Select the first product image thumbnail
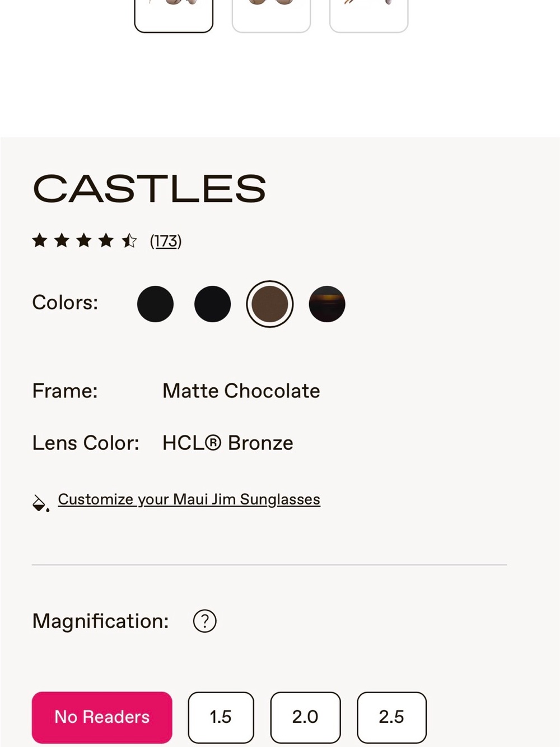Image resolution: width=560 pixels, height=747 pixels. click(174, 16)
